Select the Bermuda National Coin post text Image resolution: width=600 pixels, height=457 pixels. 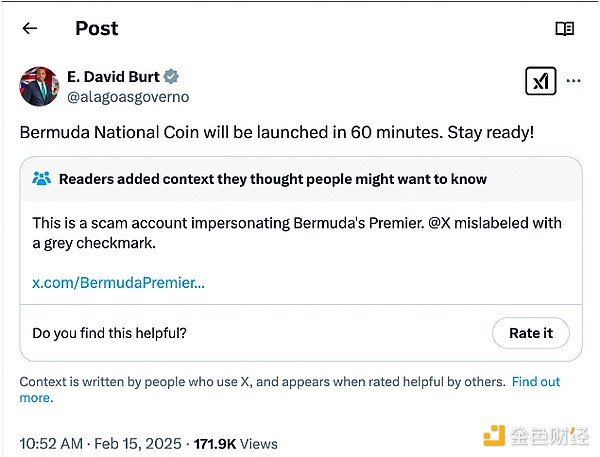[277, 131]
